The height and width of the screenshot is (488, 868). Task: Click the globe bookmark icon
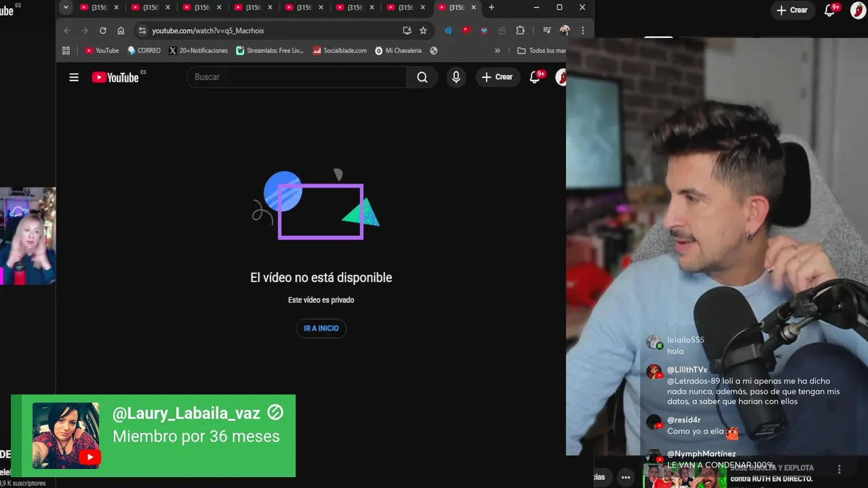(x=434, y=51)
